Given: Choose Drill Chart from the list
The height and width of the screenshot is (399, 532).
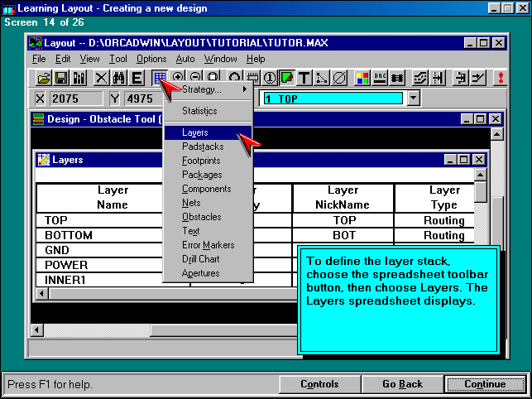Looking at the screenshot, I should 201,259.
